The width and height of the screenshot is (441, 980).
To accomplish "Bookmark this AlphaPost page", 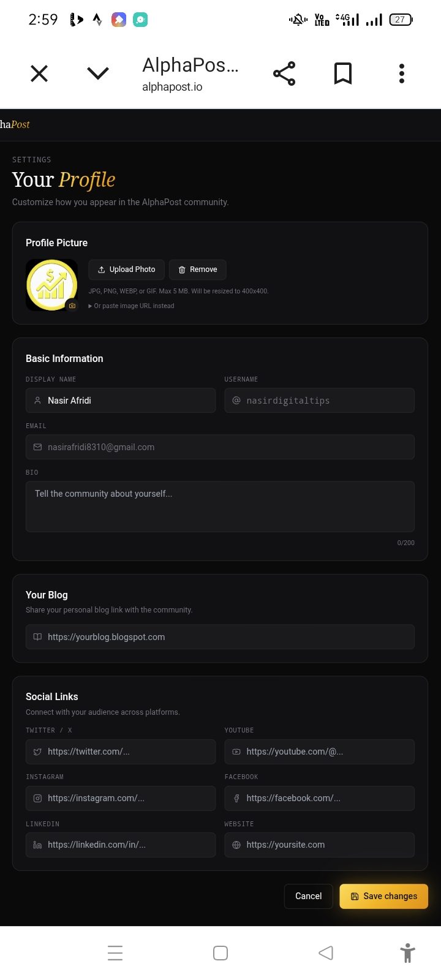I will pyautogui.click(x=343, y=73).
